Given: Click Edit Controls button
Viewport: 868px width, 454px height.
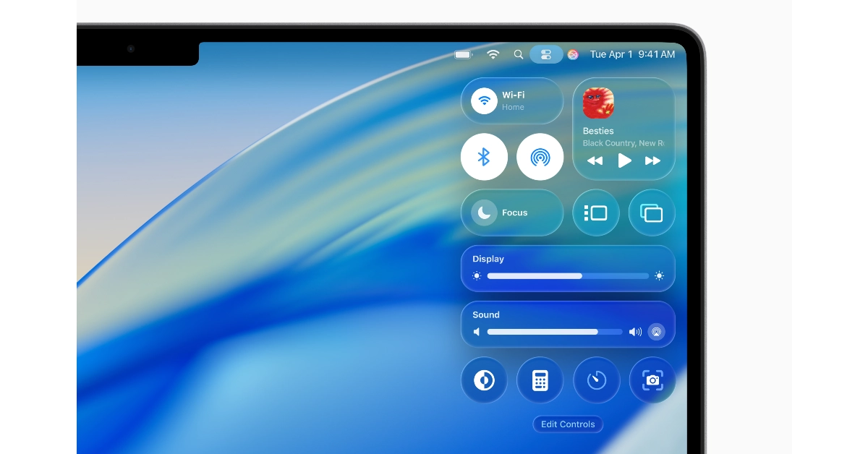Looking at the screenshot, I should [x=568, y=424].
